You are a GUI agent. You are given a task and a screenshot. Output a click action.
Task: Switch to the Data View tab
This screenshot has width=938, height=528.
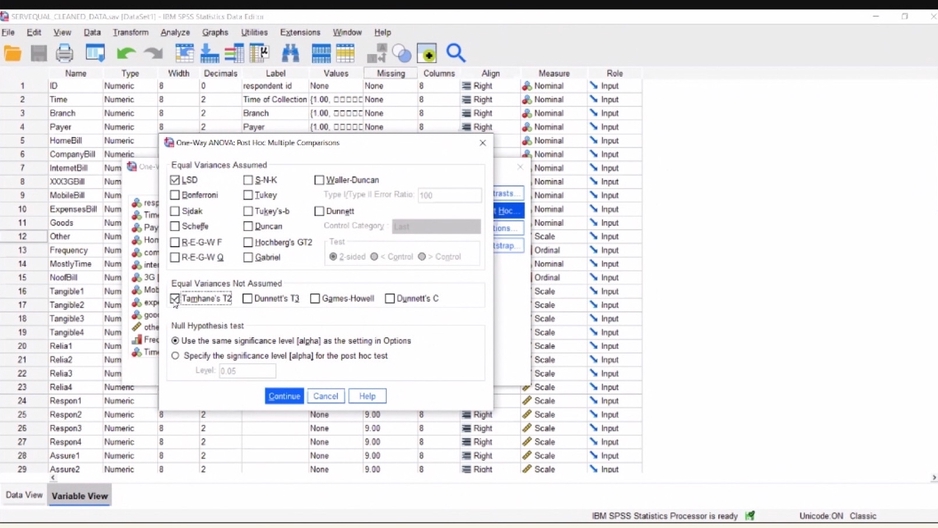tap(24, 495)
